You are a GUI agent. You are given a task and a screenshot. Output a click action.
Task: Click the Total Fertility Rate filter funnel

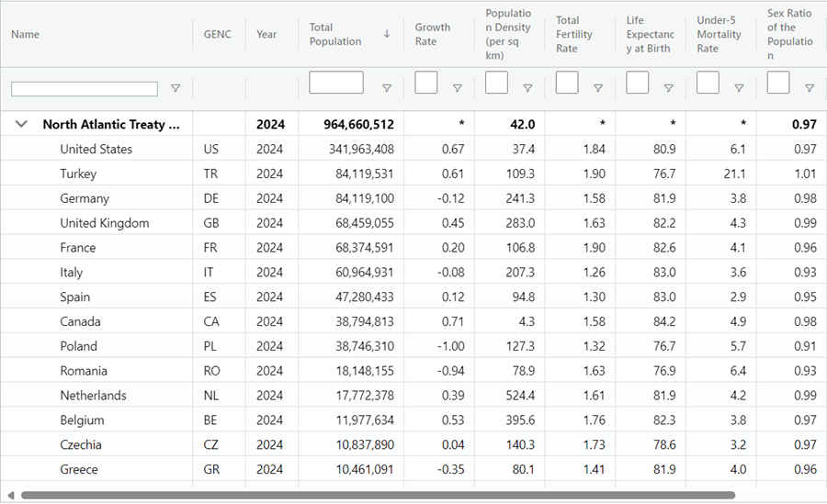pyautogui.click(x=598, y=88)
